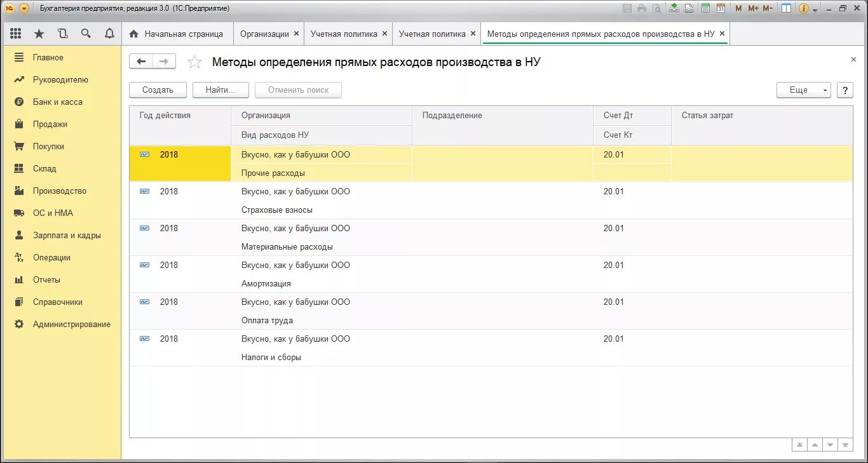Select the row with Страховые взносы

coord(491,201)
